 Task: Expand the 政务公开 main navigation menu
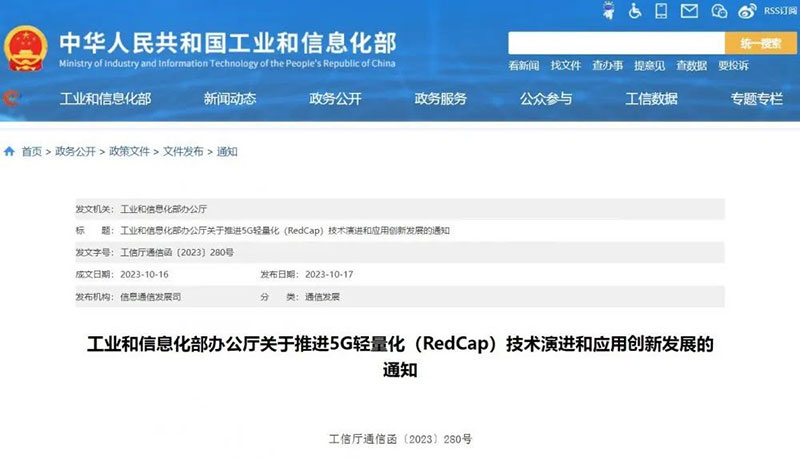(x=335, y=99)
